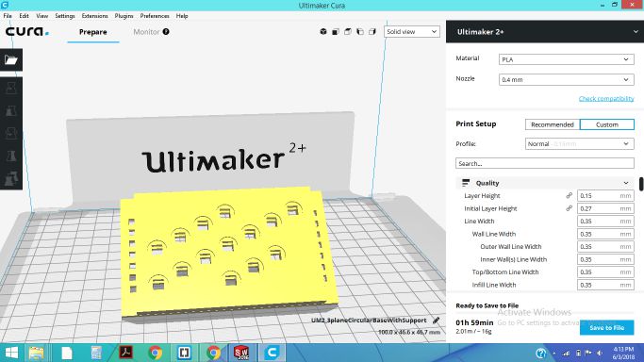Switch to right side camera view icon
This screenshot has height=362, width=644.
(372, 32)
